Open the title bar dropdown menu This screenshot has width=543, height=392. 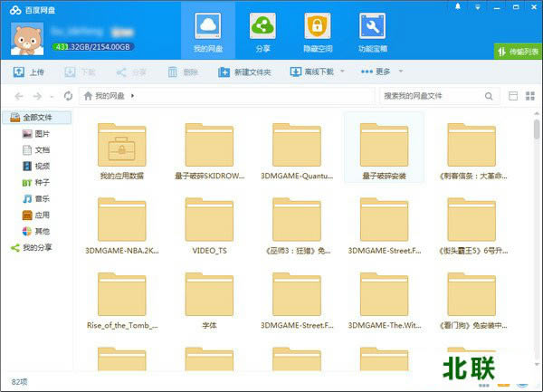(x=478, y=7)
